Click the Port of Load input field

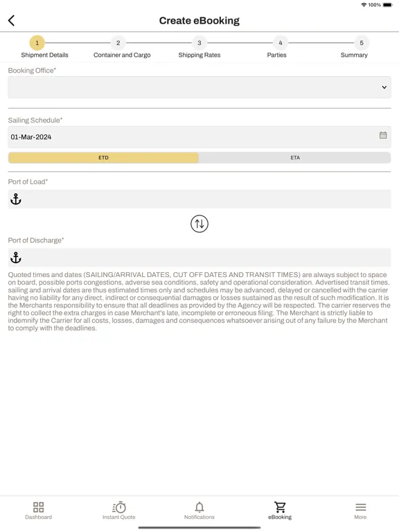tap(199, 199)
